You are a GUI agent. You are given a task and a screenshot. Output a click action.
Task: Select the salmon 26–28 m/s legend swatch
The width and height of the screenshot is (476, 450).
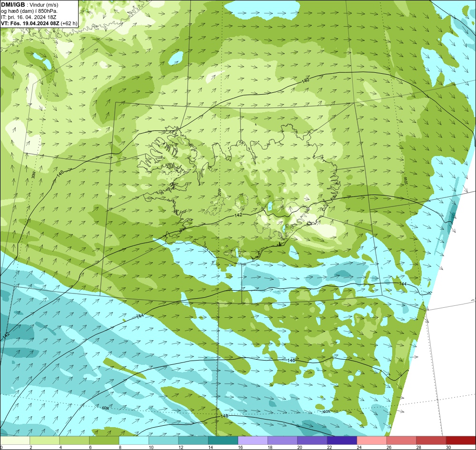[x=402, y=440]
